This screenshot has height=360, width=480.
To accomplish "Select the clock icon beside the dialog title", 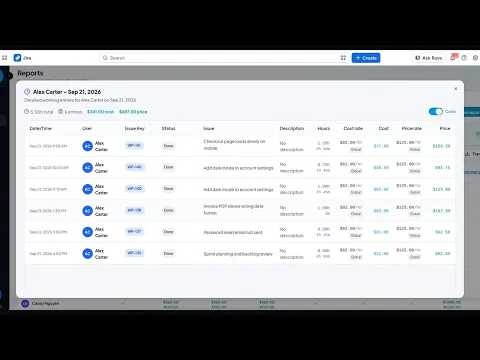I will 27,92.
